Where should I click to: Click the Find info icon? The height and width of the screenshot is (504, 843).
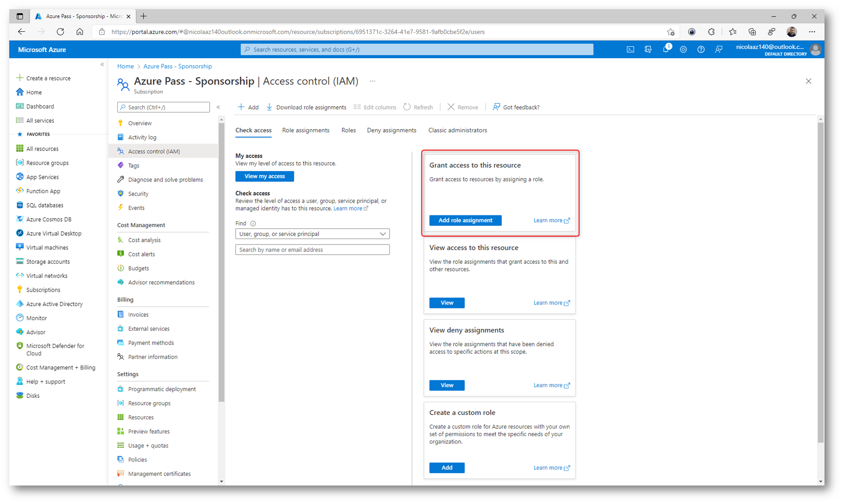pos(253,223)
